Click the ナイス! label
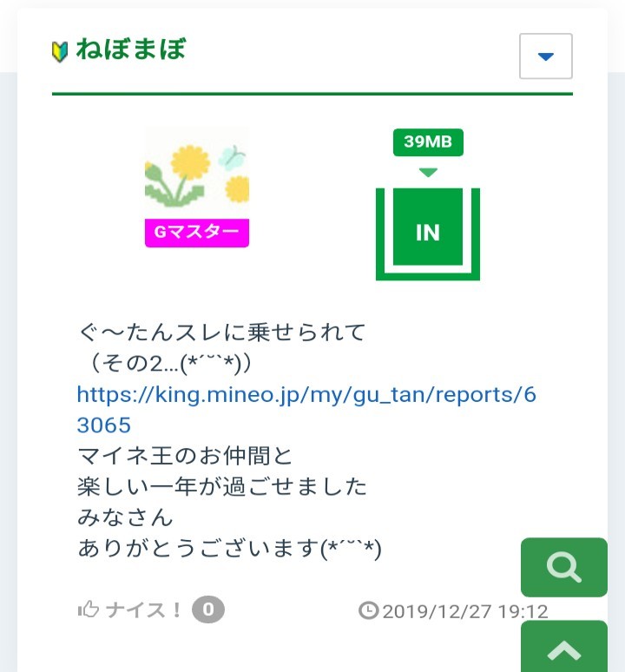Viewport: 625px width, 672px height. click(144, 609)
